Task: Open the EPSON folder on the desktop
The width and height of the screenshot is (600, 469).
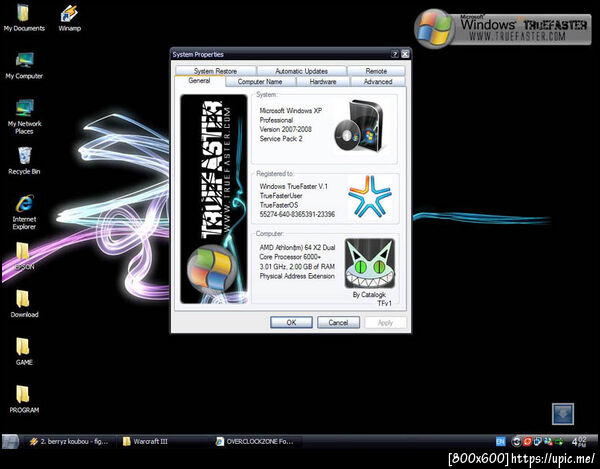Action: [x=24, y=256]
